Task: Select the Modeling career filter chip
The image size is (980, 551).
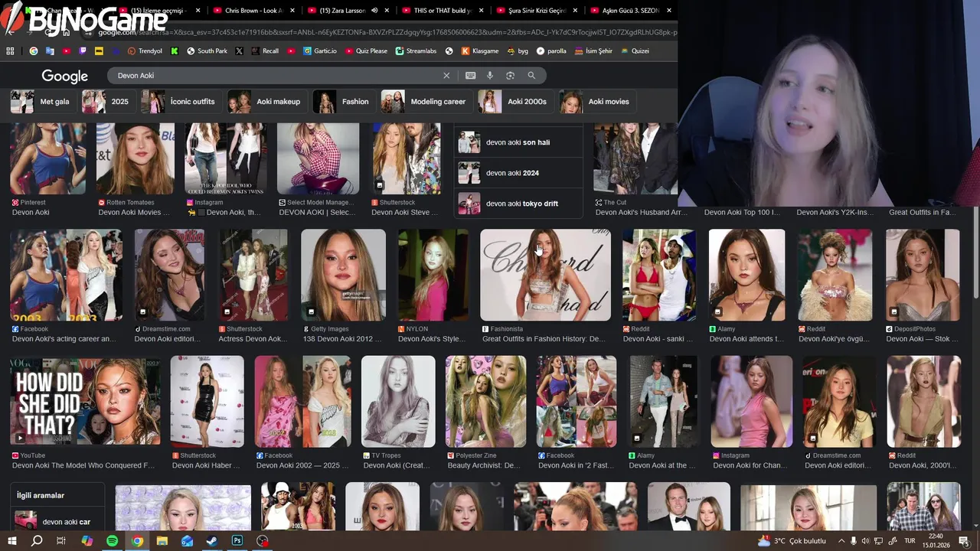Action: 426,102
